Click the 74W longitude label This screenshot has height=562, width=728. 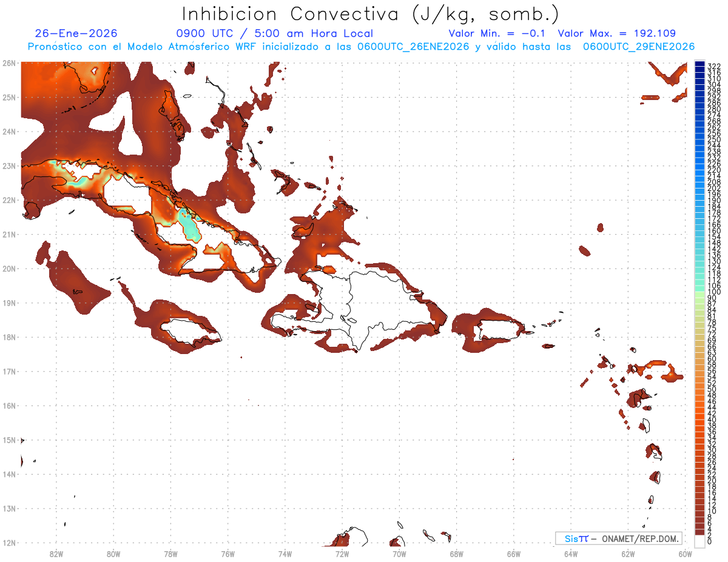pyautogui.click(x=285, y=554)
